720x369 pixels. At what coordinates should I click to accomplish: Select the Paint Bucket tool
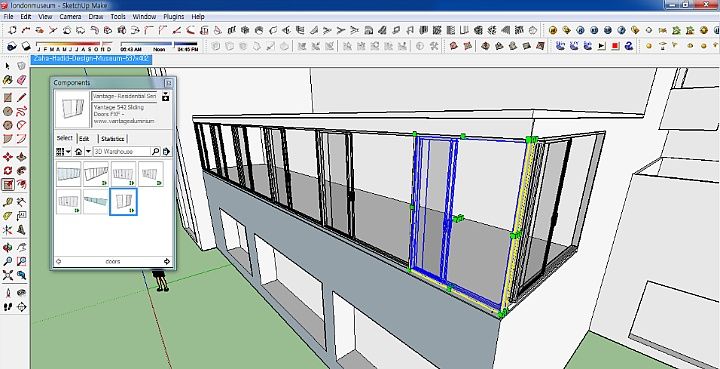click(8, 80)
